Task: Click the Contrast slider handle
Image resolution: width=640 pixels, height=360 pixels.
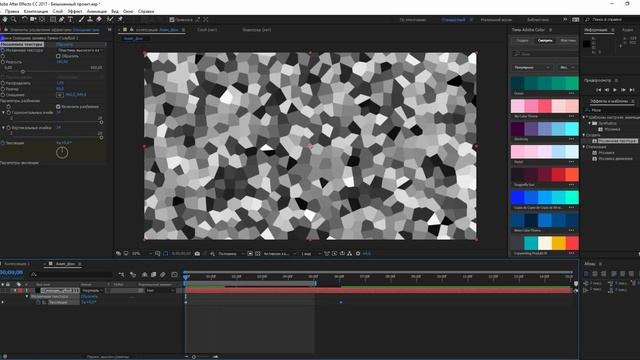Action: click(x=23, y=72)
